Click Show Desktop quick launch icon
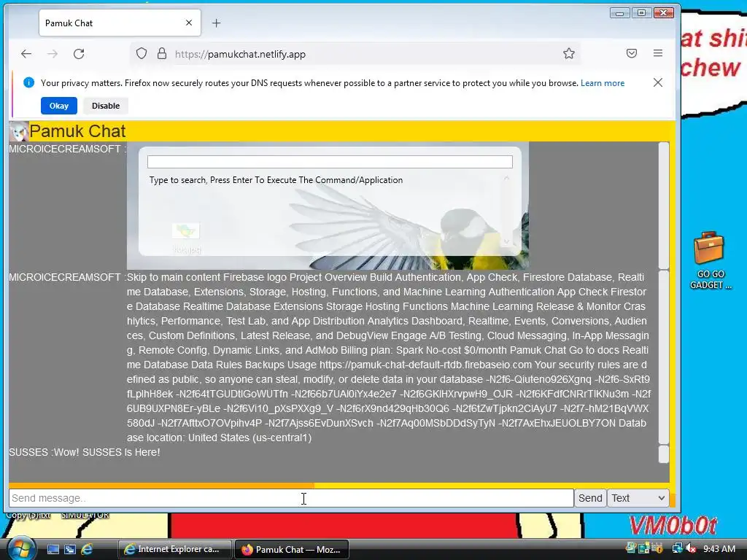 point(53,549)
